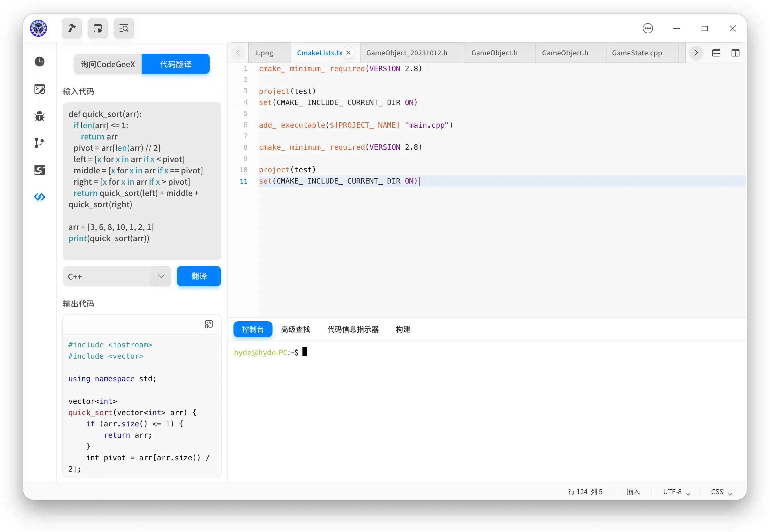The height and width of the screenshot is (532, 770).
Task: Click the insert code icon in output
Action: [209, 324]
